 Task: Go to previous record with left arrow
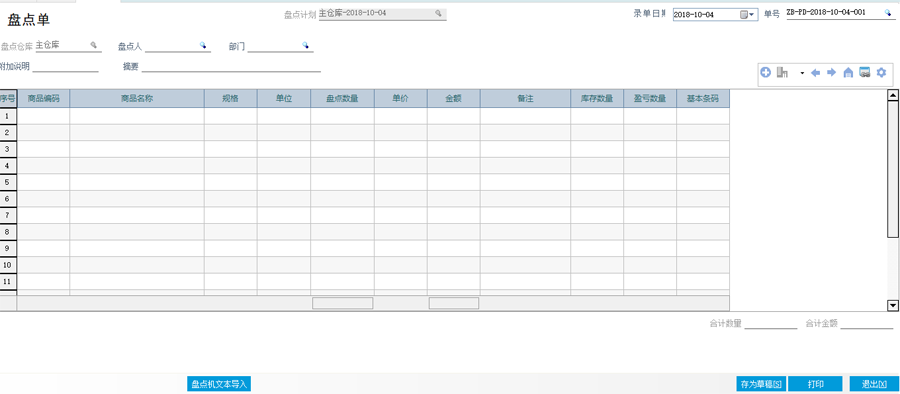point(815,72)
